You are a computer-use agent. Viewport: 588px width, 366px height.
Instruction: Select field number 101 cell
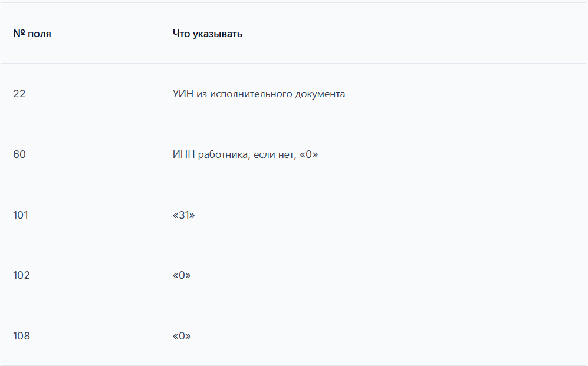pos(21,215)
